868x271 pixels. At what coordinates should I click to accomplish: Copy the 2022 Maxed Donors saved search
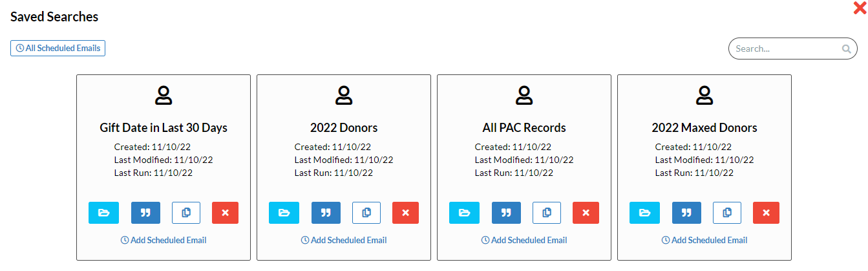click(727, 213)
